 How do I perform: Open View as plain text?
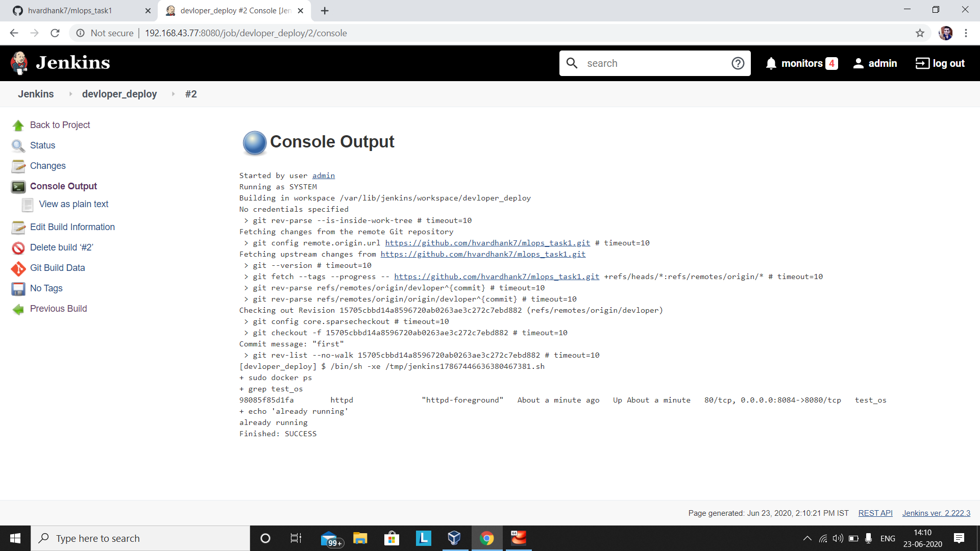(x=73, y=204)
